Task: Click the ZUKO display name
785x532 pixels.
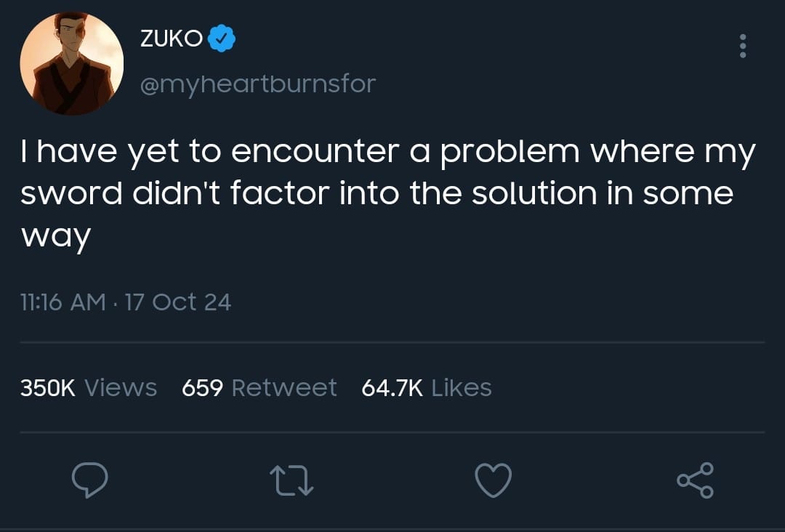Action: 171,39
